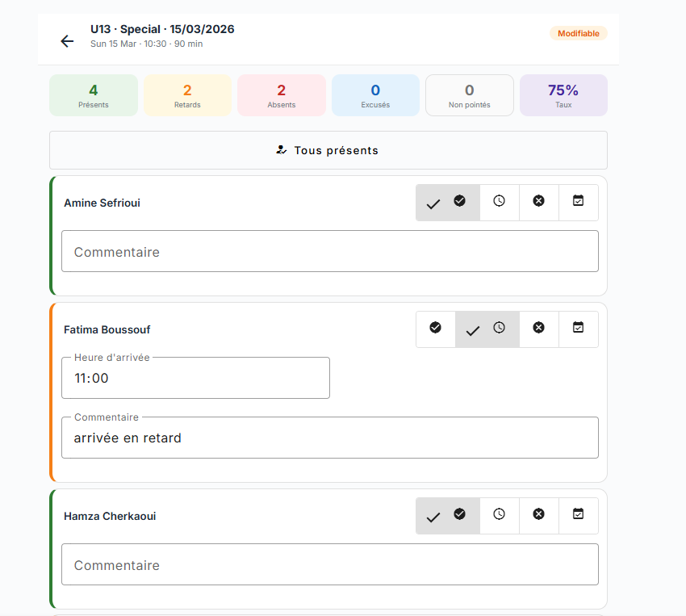Mark Amine Sefrioui as late (clock icon)
Image resolution: width=686 pixels, height=616 pixels.
click(x=499, y=202)
